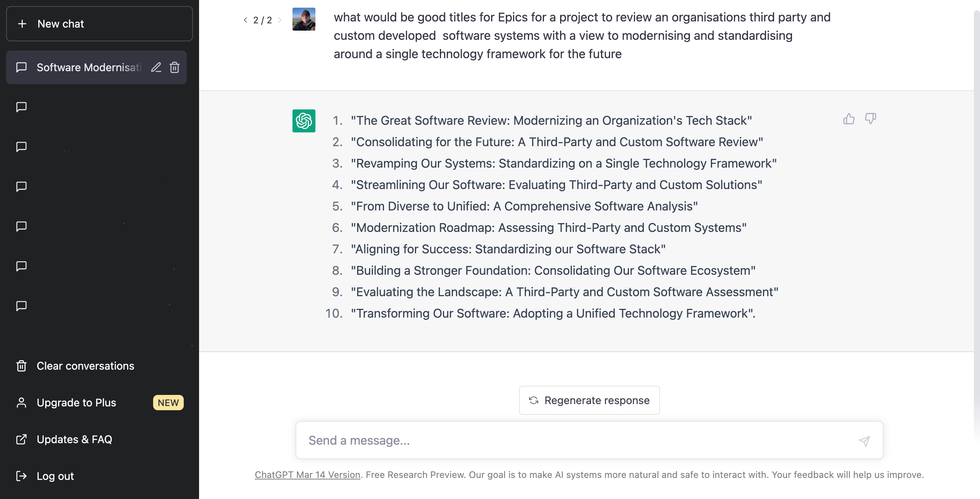Viewport: 980px width, 499px height.
Task: Select the Clear conversations trash icon
Action: click(x=21, y=366)
